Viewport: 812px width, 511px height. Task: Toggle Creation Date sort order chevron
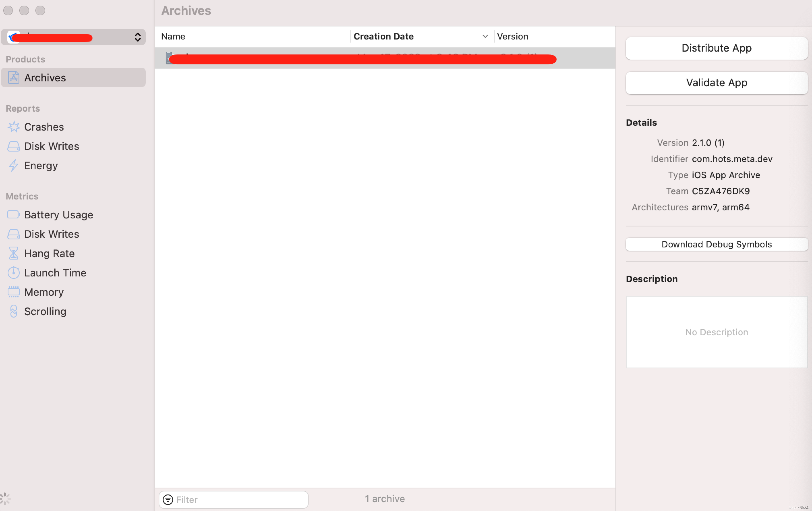point(485,36)
